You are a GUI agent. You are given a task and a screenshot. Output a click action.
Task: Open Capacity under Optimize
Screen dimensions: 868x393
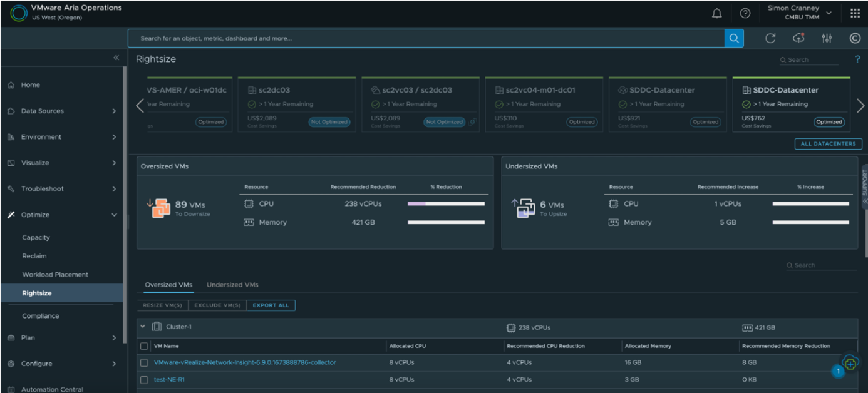point(36,238)
